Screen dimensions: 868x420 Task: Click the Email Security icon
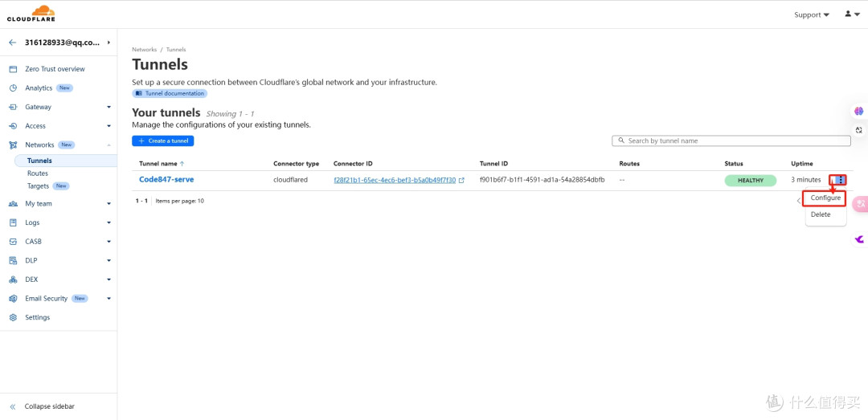coord(14,298)
